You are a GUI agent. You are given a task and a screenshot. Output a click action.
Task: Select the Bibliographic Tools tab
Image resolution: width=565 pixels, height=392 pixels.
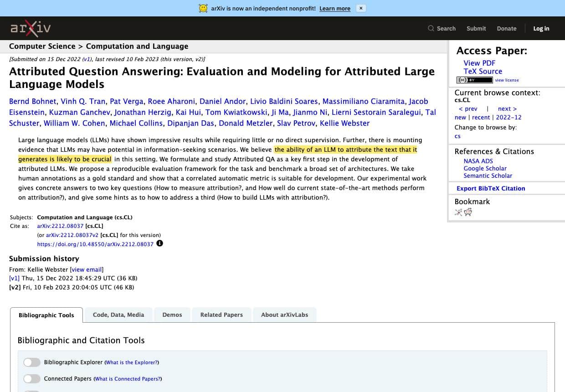[x=46, y=315]
